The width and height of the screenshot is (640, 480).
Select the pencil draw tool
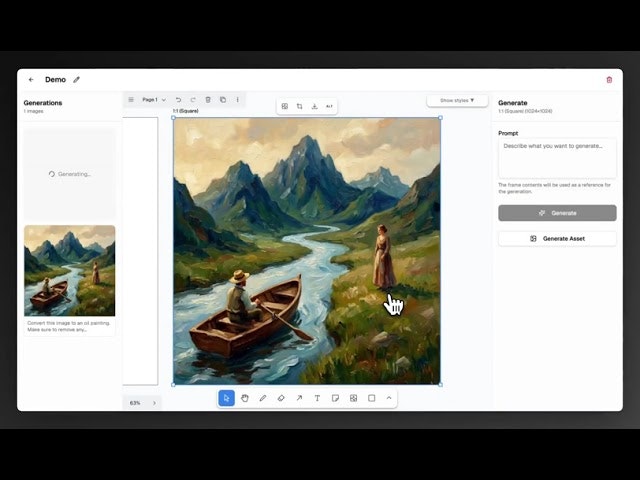click(x=263, y=398)
